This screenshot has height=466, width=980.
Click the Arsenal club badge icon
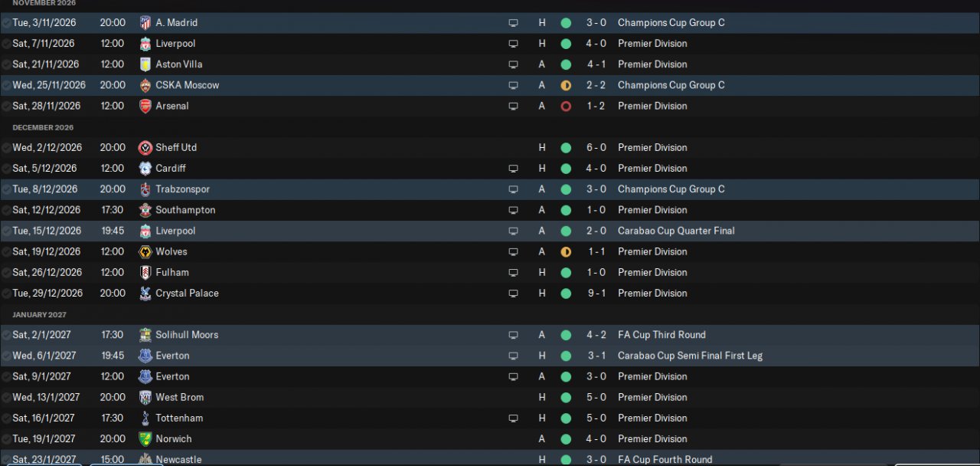click(x=145, y=106)
